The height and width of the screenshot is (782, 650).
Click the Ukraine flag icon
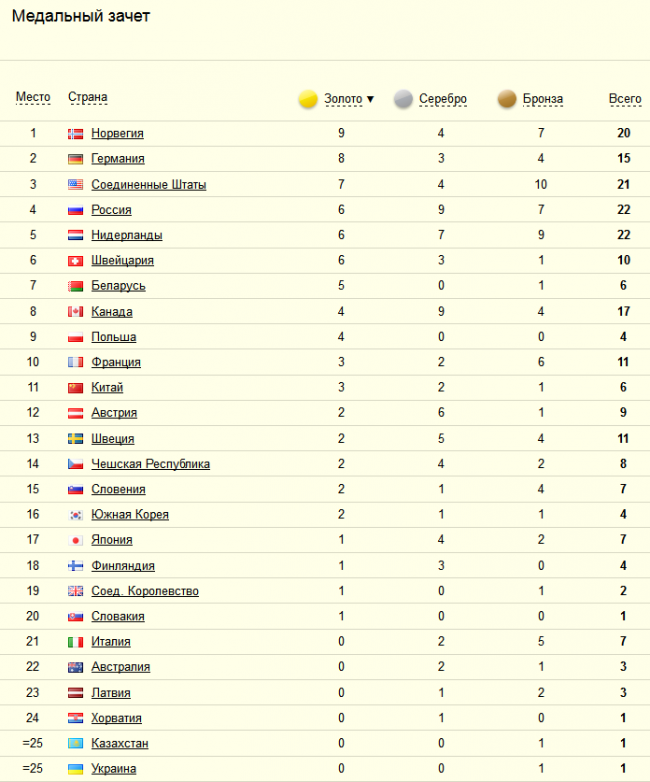pos(75,769)
